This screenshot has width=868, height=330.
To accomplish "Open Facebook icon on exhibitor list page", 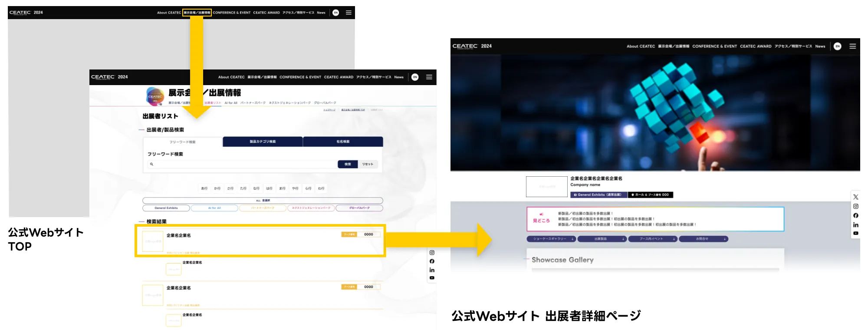I will tap(432, 261).
